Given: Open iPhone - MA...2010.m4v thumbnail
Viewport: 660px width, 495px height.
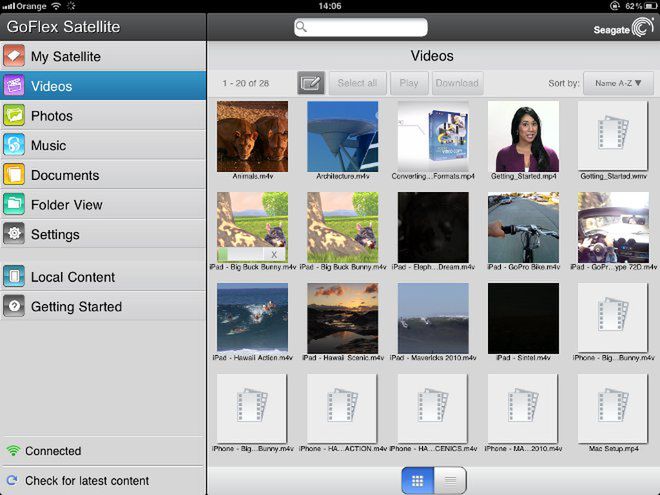Looking at the screenshot, I should [523, 408].
